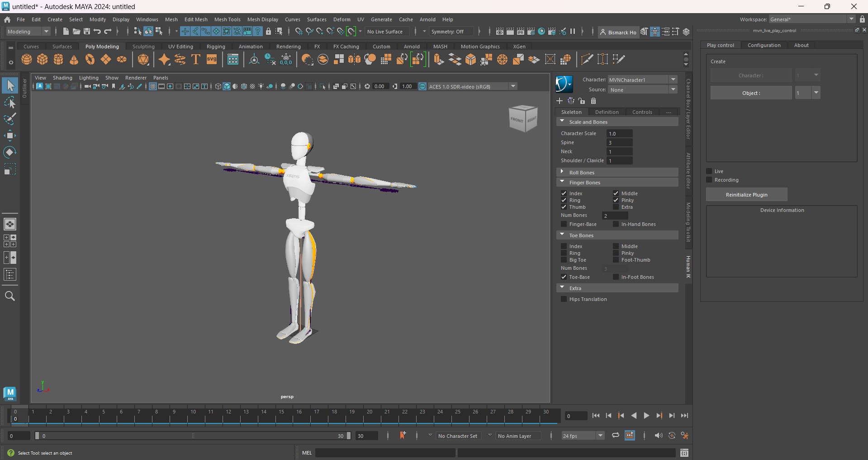Enable the Live checkbox in MVN panel

click(709, 171)
